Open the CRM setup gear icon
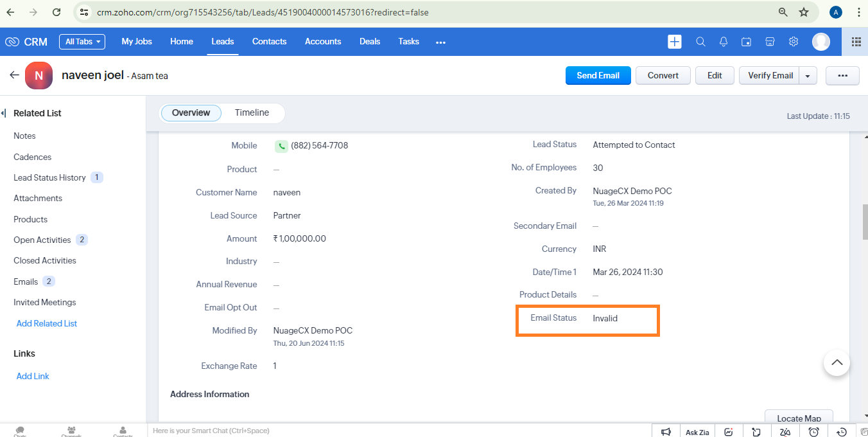 pyautogui.click(x=794, y=42)
